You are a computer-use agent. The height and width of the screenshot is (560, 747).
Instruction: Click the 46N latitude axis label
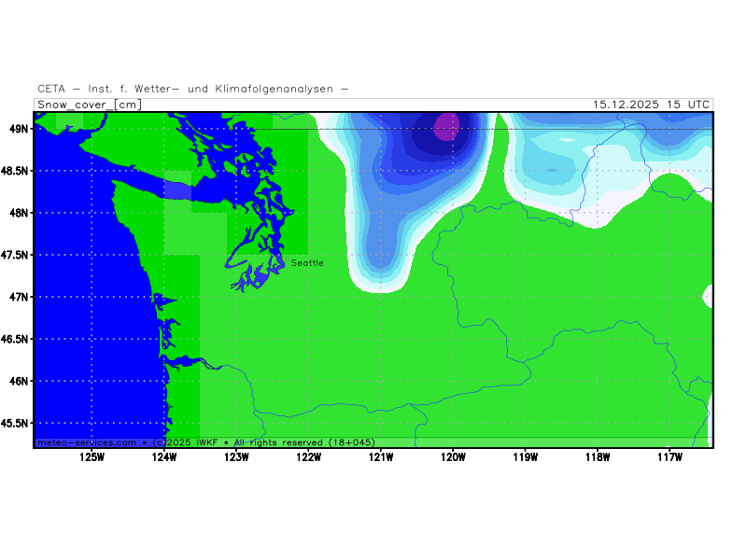point(18,381)
